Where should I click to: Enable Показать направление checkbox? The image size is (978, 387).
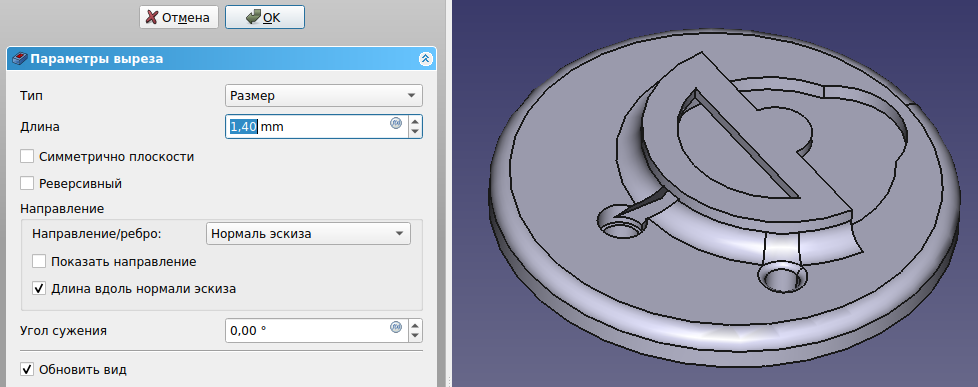click(x=39, y=262)
